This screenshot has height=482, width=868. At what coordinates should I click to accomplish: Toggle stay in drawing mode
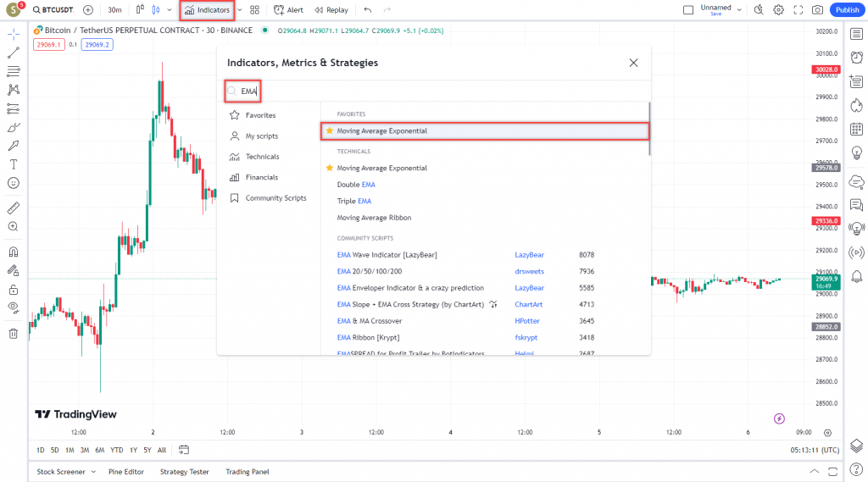click(14, 270)
